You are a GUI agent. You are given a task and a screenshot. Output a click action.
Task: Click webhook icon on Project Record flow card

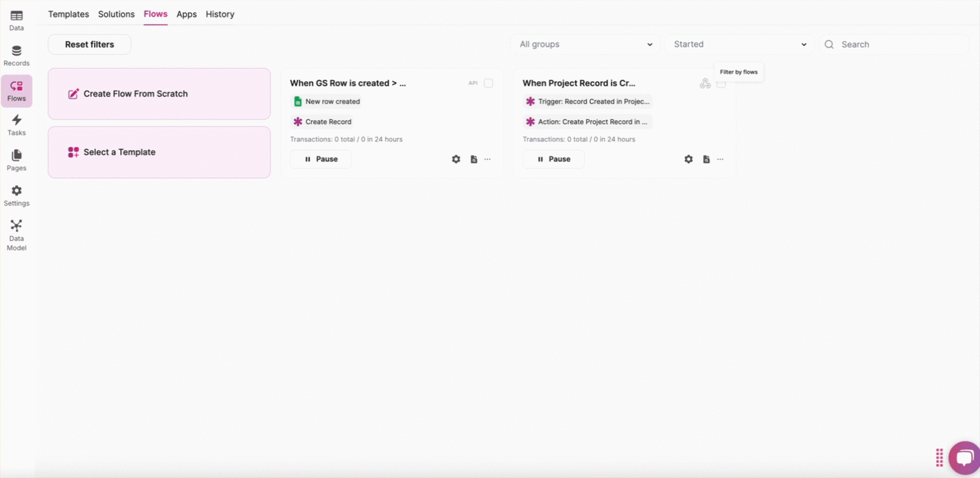(705, 84)
